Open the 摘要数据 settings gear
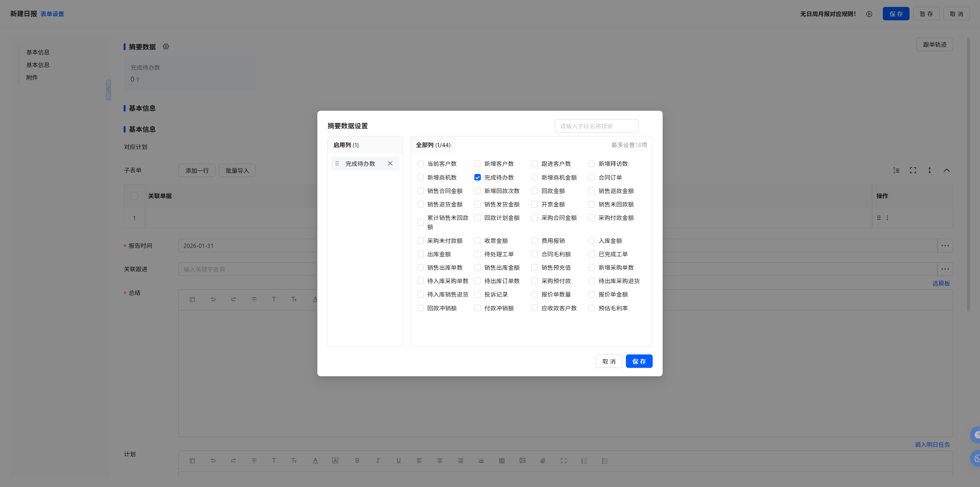The image size is (980, 487). 166,46
